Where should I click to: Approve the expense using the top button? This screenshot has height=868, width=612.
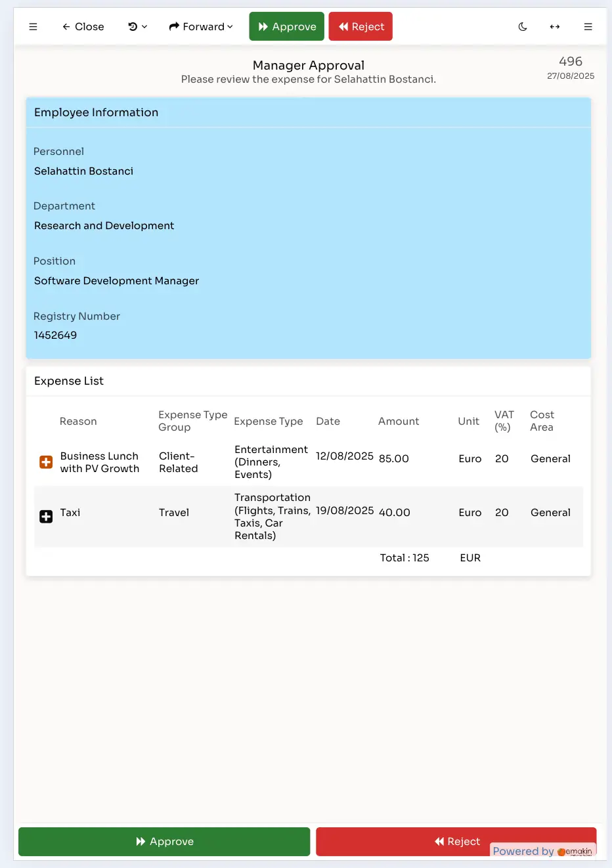tap(286, 26)
